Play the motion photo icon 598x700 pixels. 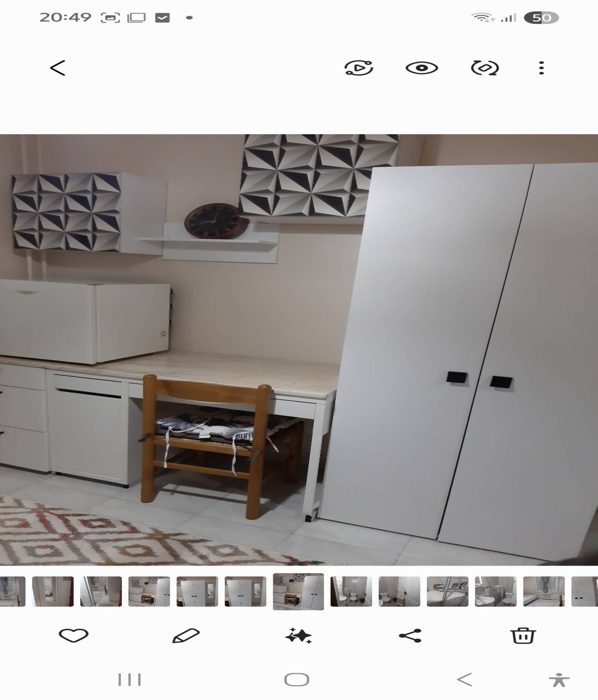[x=359, y=68]
